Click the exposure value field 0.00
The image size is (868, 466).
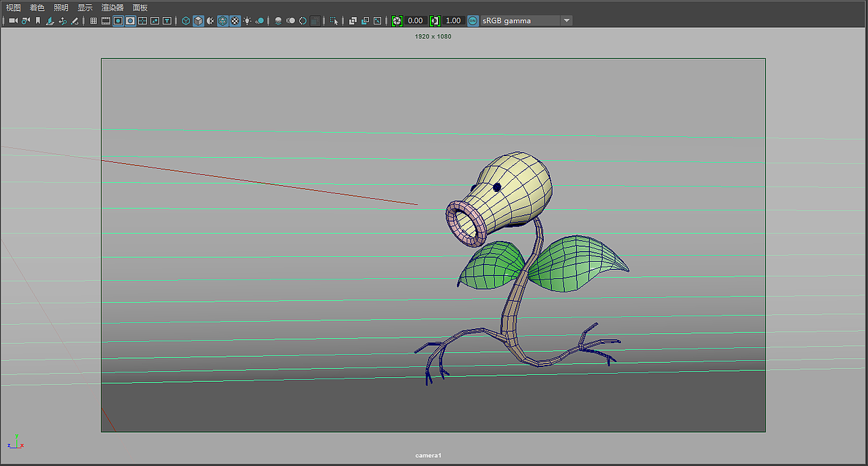tap(416, 20)
